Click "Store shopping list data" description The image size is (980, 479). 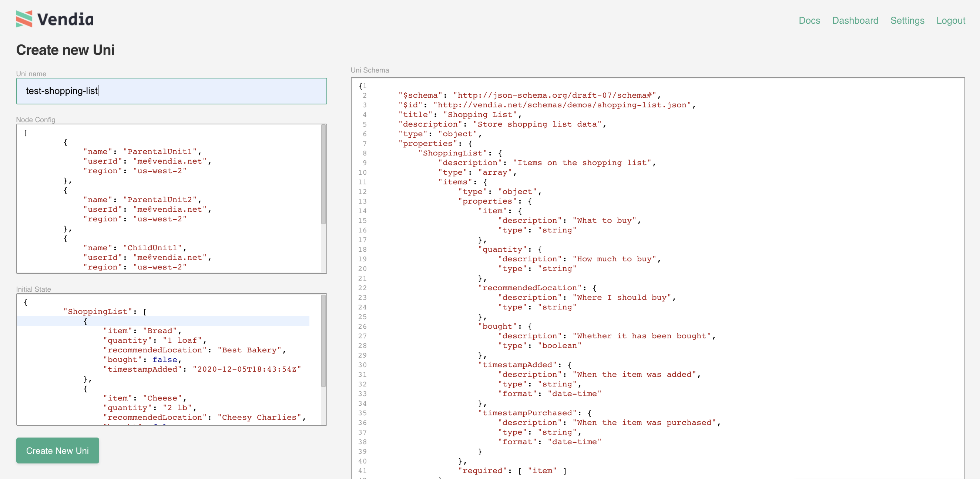coord(537,124)
